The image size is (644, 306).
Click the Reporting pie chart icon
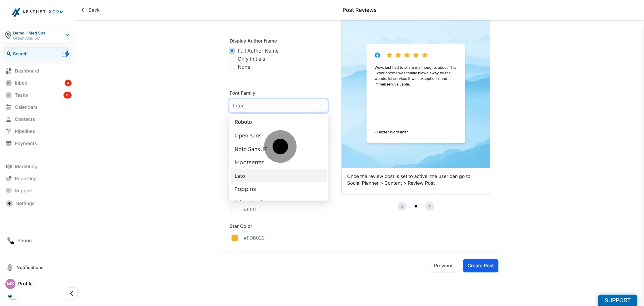[x=9, y=178]
